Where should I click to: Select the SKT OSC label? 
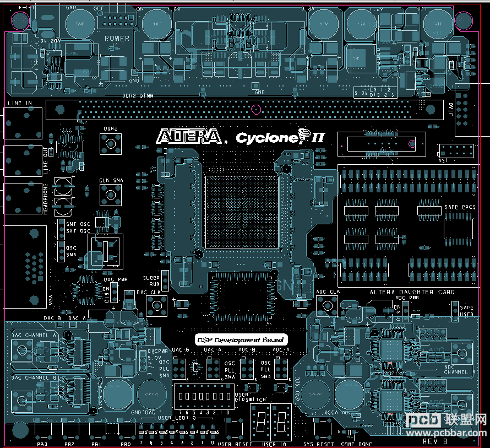[x=78, y=231]
